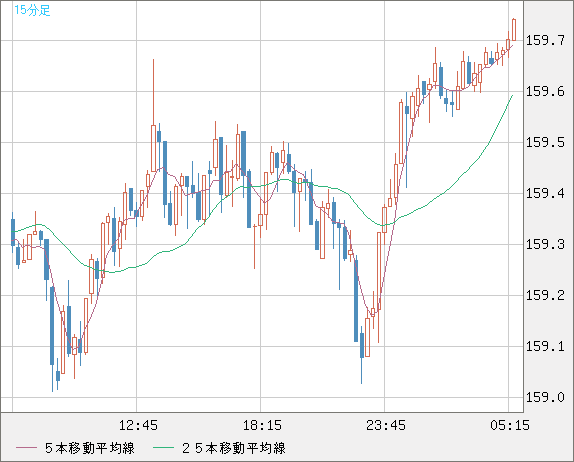Image resolution: width=574 pixels, height=462 pixels.
Task: Click the 159.7 price axis label
Action: 545,40
